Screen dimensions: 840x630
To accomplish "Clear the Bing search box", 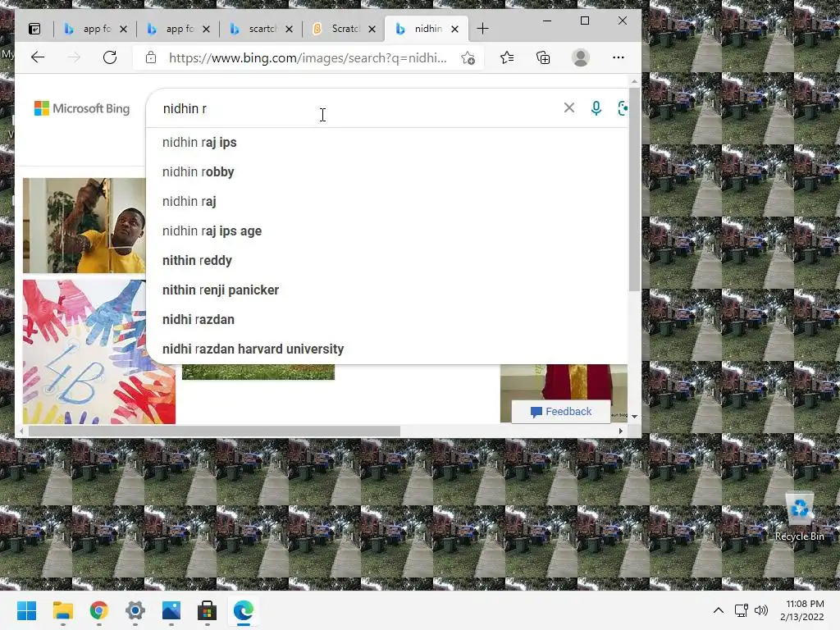I will pos(569,107).
